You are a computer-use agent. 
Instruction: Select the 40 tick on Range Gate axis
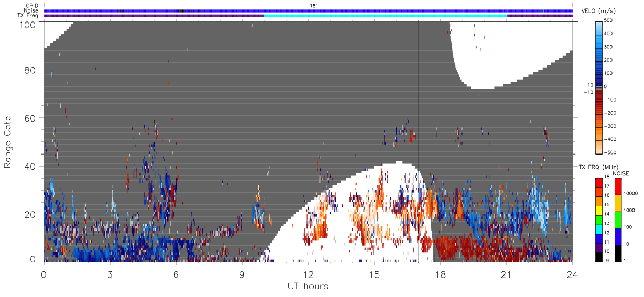pyautogui.click(x=31, y=166)
